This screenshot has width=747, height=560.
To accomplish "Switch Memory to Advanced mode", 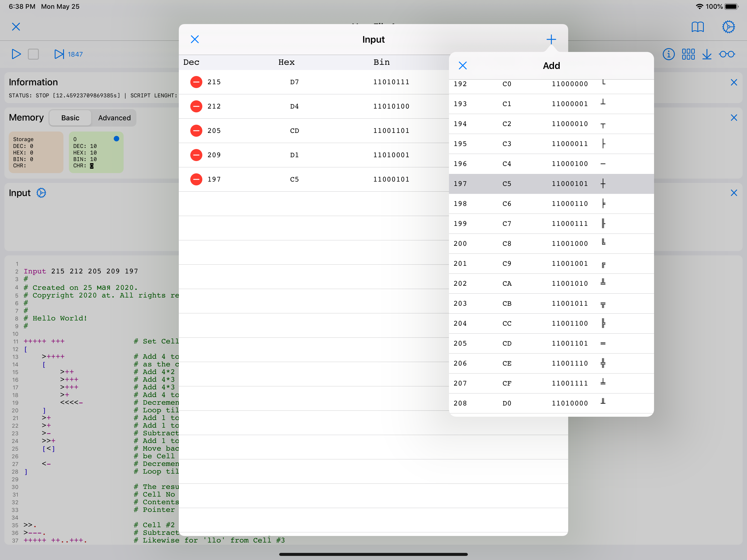I will pyautogui.click(x=114, y=118).
